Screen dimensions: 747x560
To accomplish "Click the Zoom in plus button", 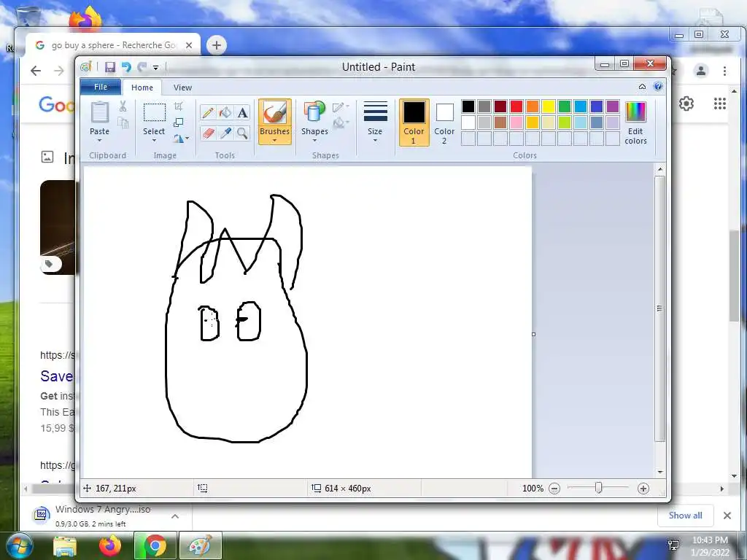I will 643,489.
